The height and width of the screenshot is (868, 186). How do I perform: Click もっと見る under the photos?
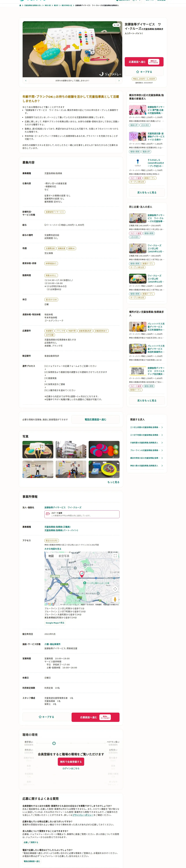tap(113, 482)
